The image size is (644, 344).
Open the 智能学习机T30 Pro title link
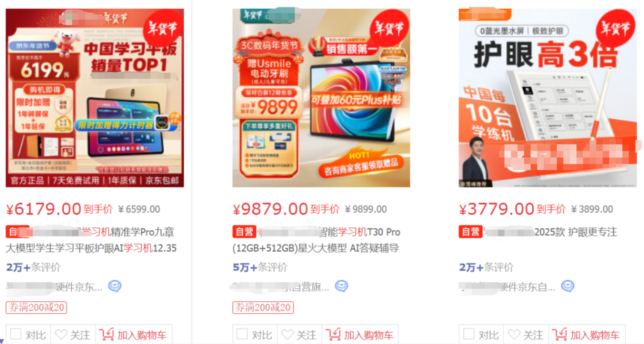pyautogui.click(x=316, y=240)
